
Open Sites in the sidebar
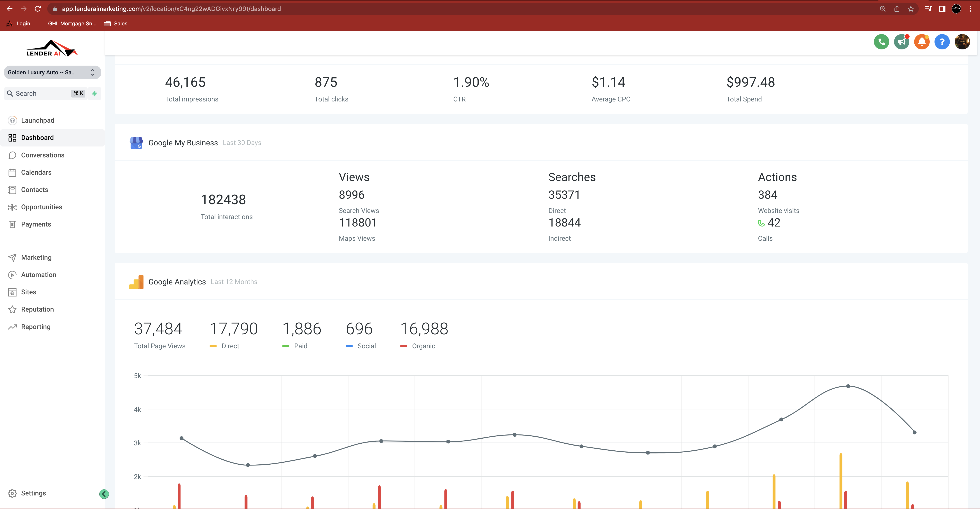pyautogui.click(x=52, y=292)
